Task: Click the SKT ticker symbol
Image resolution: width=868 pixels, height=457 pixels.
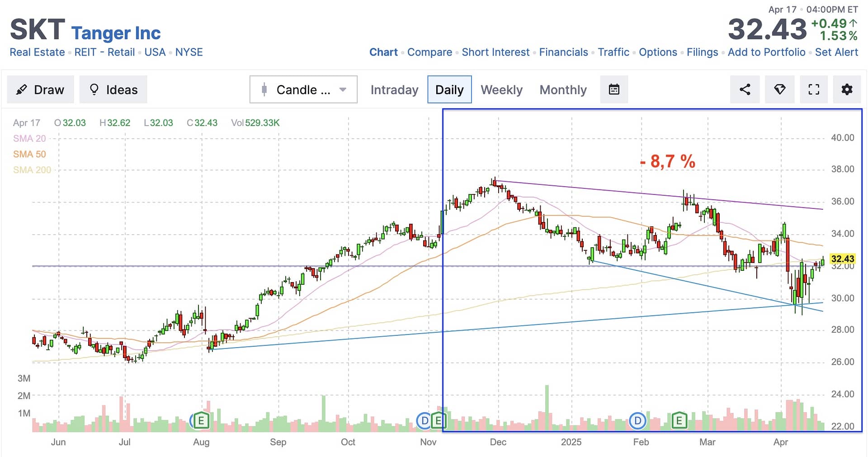Action: pyautogui.click(x=38, y=29)
